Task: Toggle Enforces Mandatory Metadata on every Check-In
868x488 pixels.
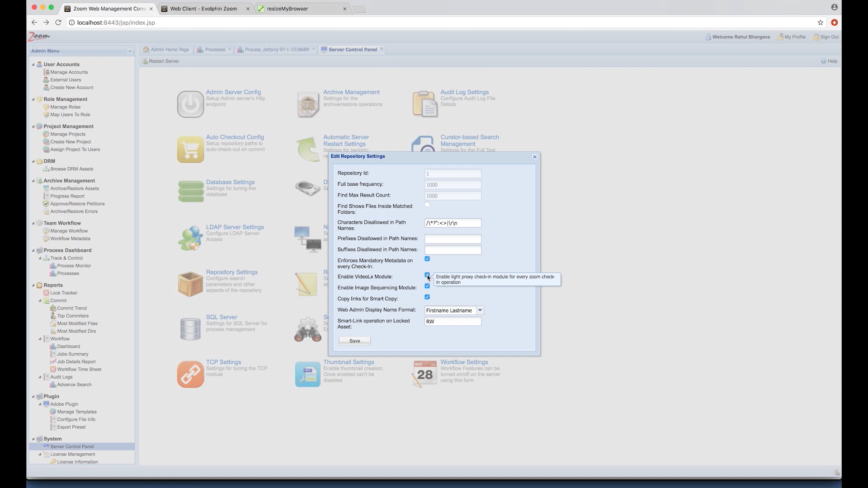Action: click(x=427, y=259)
